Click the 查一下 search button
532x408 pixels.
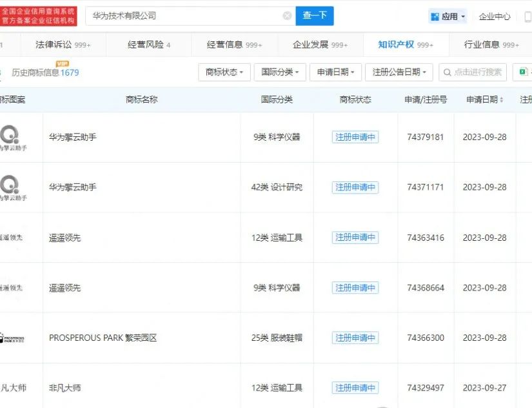pyautogui.click(x=315, y=15)
